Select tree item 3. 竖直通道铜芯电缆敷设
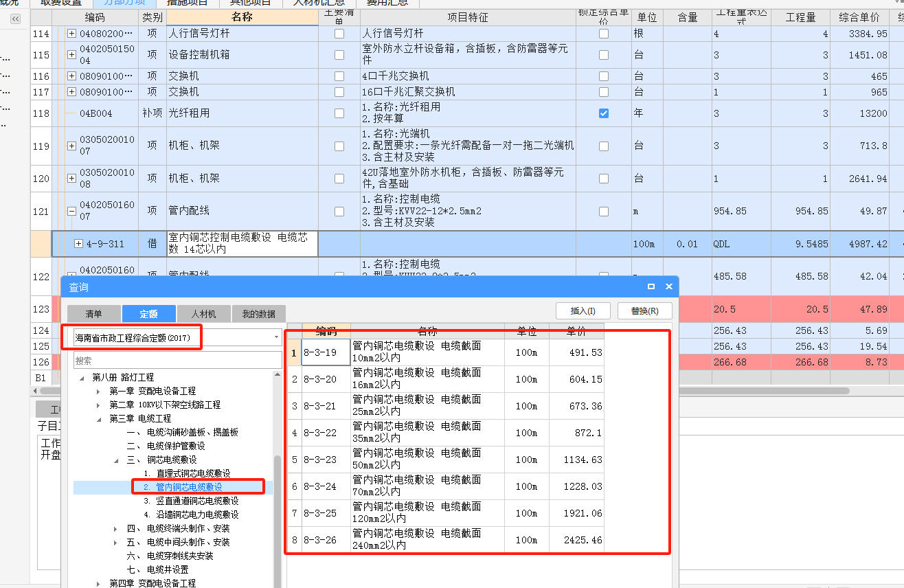The height and width of the screenshot is (588, 904). (191, 501)
